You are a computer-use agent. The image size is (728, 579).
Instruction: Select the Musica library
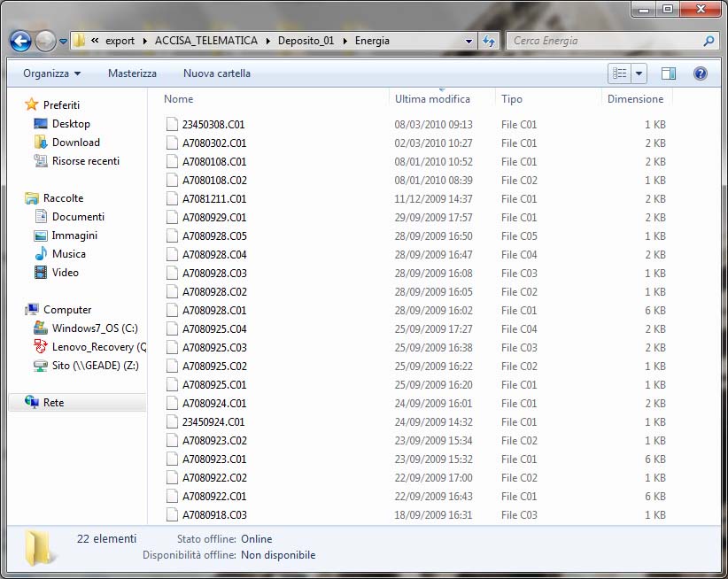[68, 254]
